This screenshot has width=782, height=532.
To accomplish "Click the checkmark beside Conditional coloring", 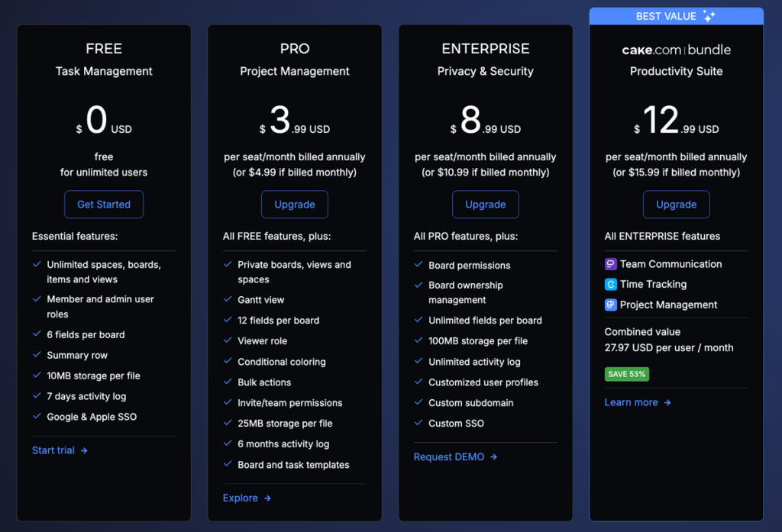I will coord(228,361).
